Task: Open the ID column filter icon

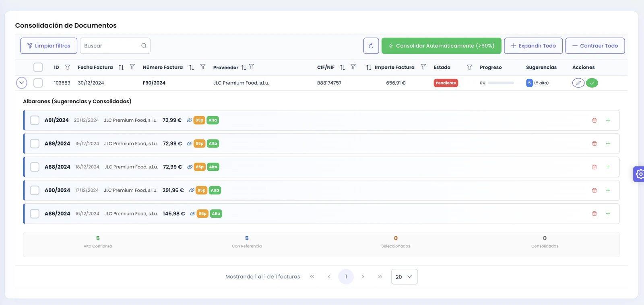Action: click(x=68, y=67)
